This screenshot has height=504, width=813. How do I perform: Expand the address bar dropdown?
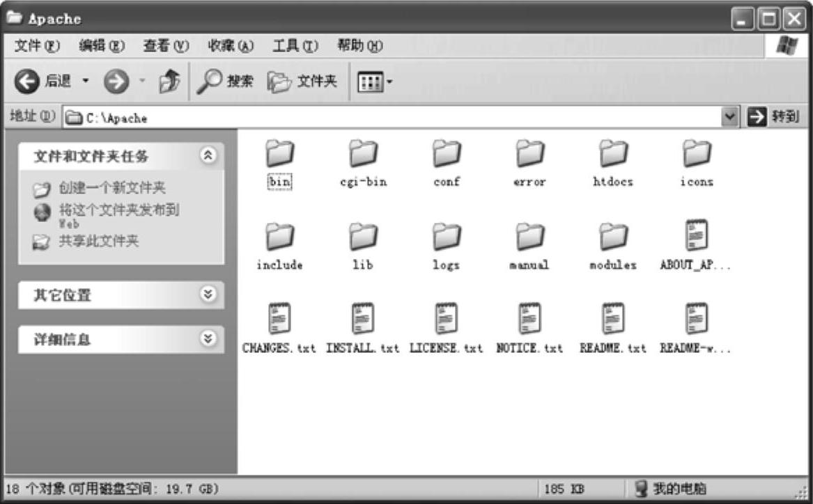click(x=729, y=117)
